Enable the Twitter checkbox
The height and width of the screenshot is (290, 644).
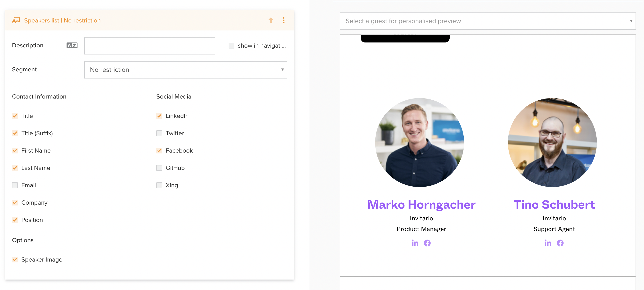159,133
